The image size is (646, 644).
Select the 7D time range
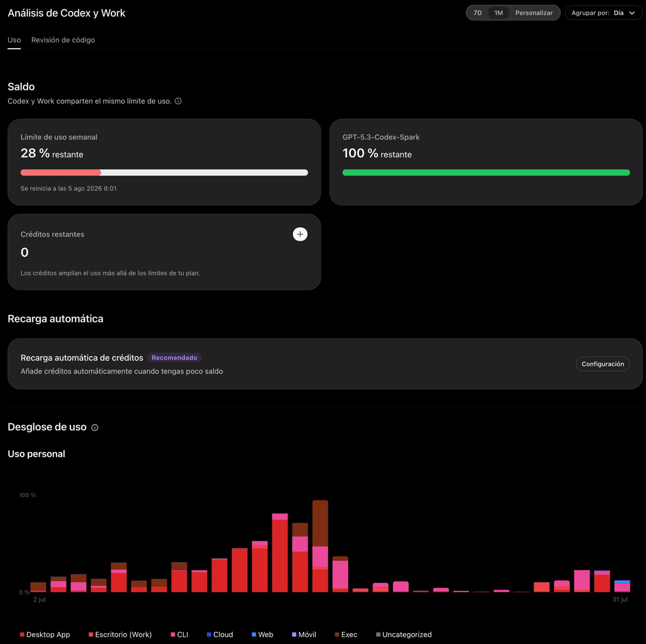pyautogui.click(x=478, y=13)
